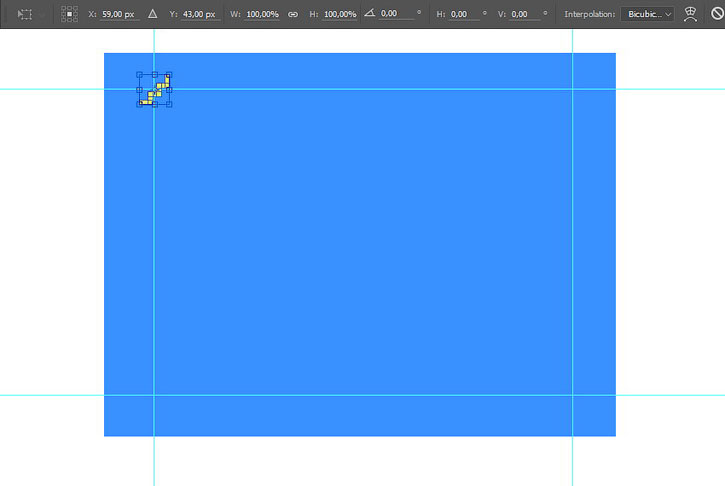Click the width scale field W 100,00%
725x486 pixels.
(262, 14)
